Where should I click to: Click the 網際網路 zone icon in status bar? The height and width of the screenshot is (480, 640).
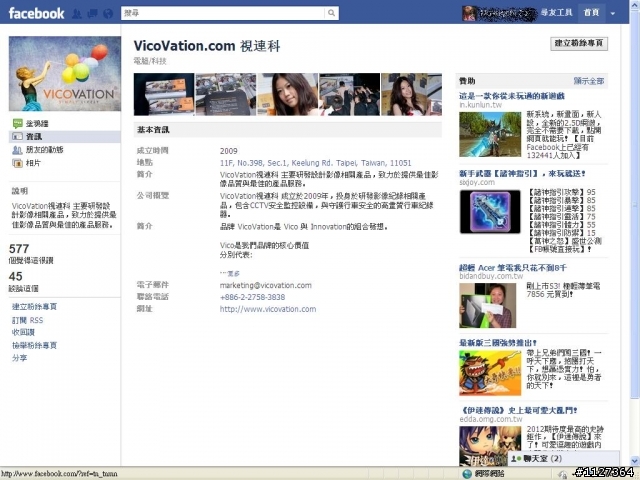pyautogui.click(x=467, y=474)
